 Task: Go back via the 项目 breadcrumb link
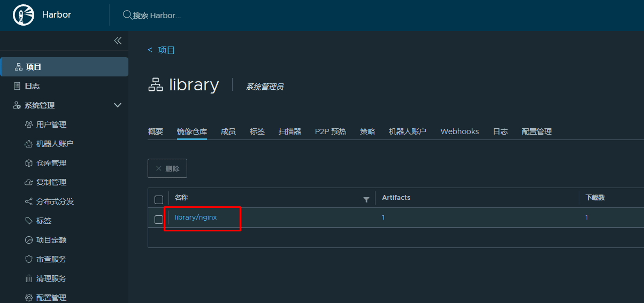pyautogui.click(x=166, y=50)
